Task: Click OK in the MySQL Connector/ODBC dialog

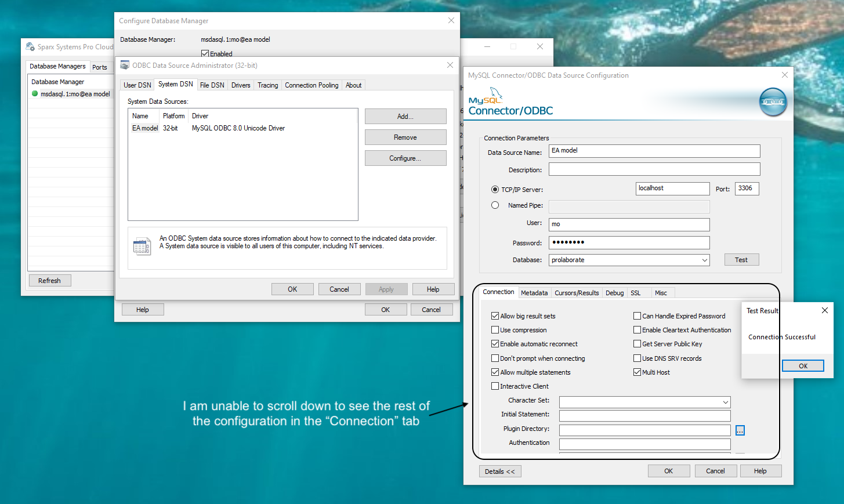Action: [x=669, y=471]
